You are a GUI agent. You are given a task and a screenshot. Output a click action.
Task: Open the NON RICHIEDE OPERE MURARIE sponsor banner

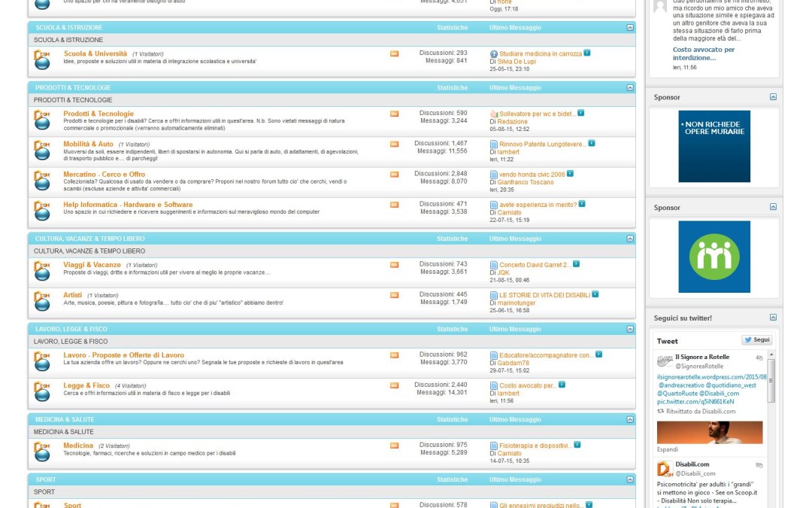[x=714, y=146]
